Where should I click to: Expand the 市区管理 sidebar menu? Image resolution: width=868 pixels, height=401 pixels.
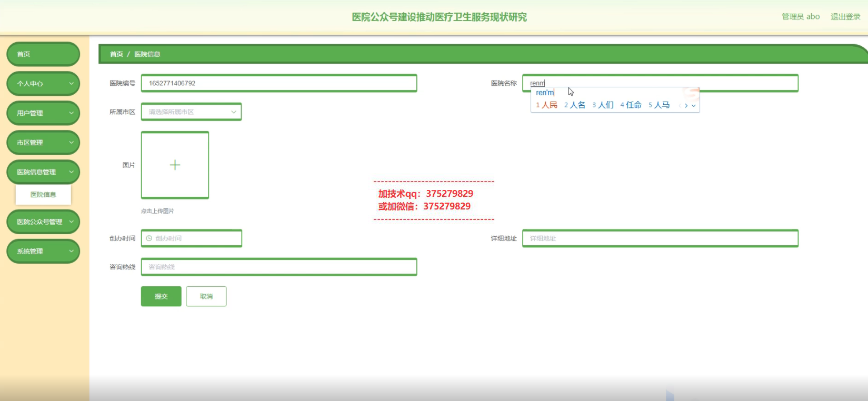(43, 143)
